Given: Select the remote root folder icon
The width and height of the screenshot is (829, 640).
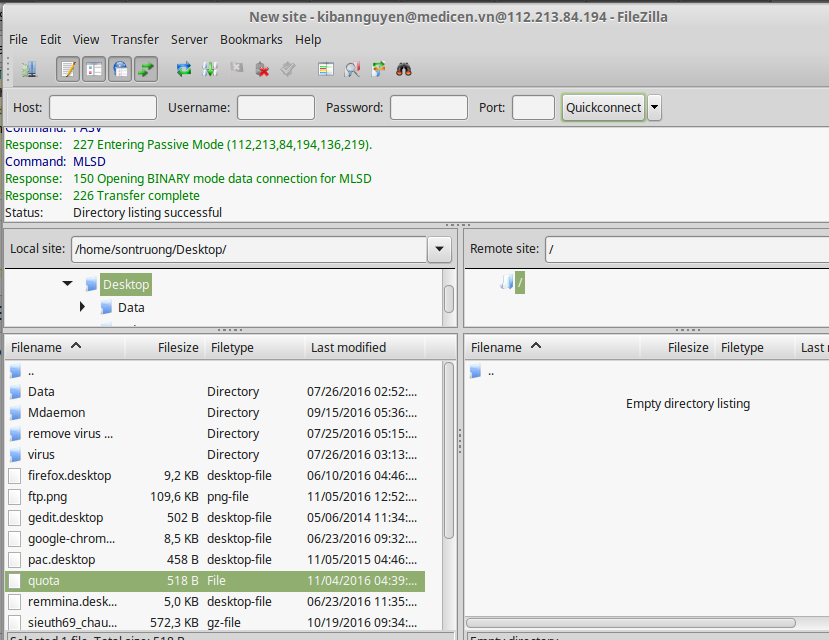Looking at the screenshot, I should 506,282.
